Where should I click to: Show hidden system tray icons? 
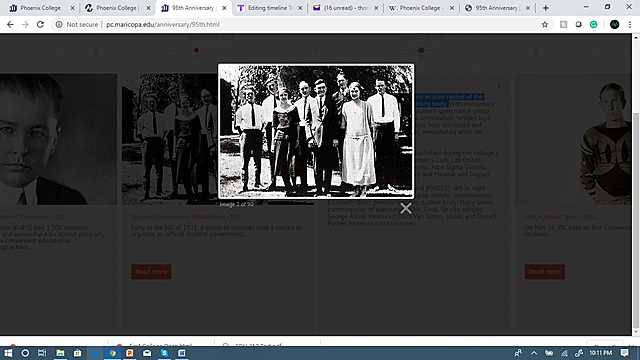click(x=534, y=353)
